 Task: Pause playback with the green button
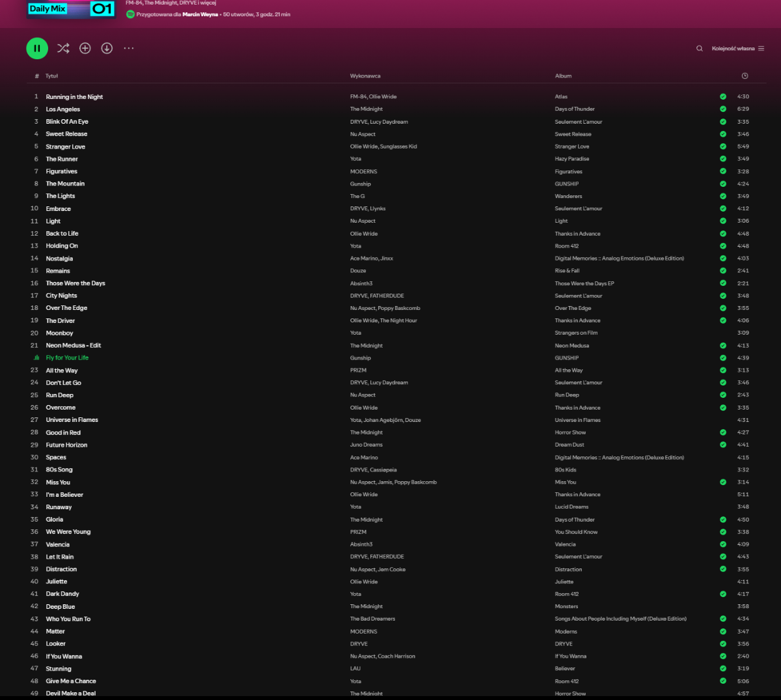[x=37, y=48]
